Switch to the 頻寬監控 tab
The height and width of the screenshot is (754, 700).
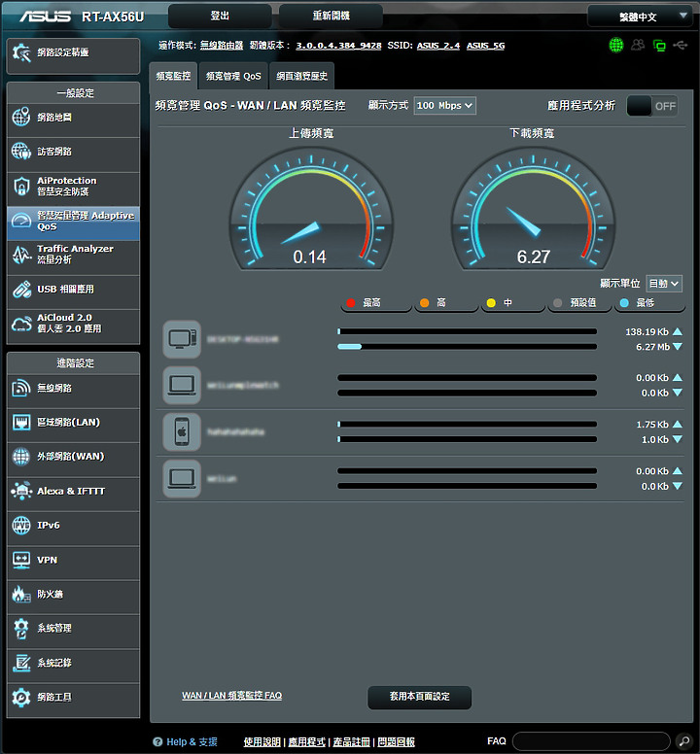[173, 76]
